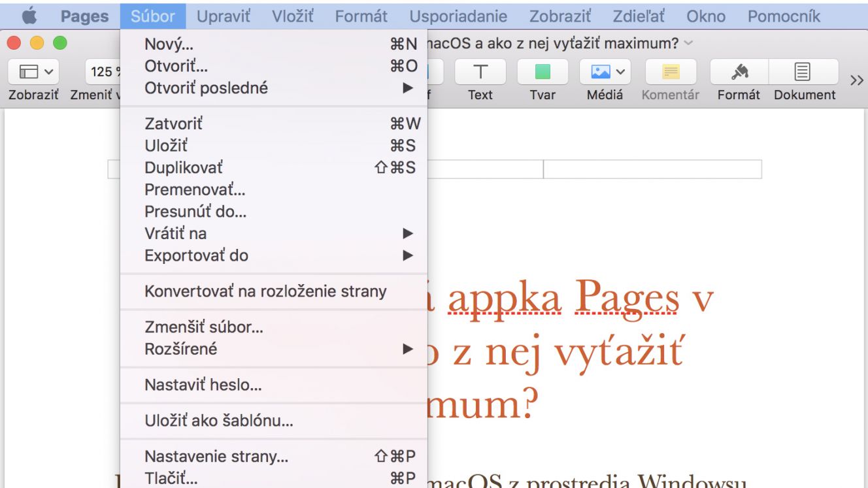The height and width of the screenshot is (488, 868).
Task: Expand Exportovať do submenu
Action: click(274, 255)
